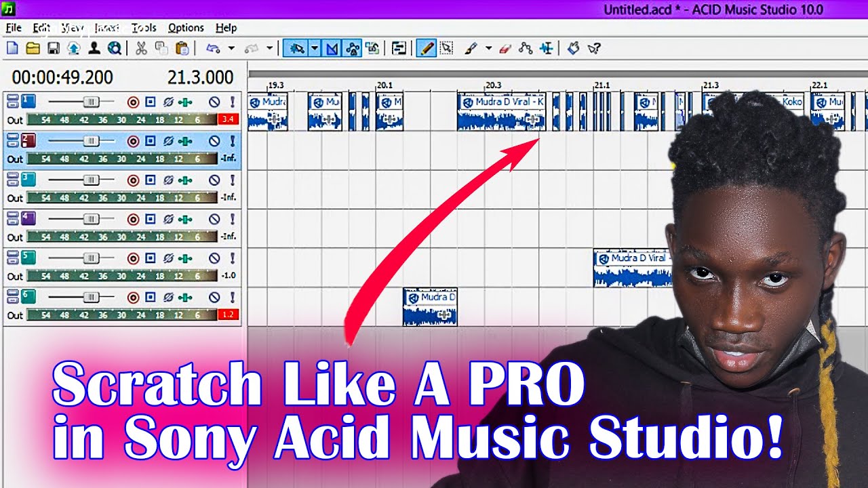Select 'Mudra D Viral' clip on track 5
The height and width of the screenshot is (488, 868).
(633, 268)
